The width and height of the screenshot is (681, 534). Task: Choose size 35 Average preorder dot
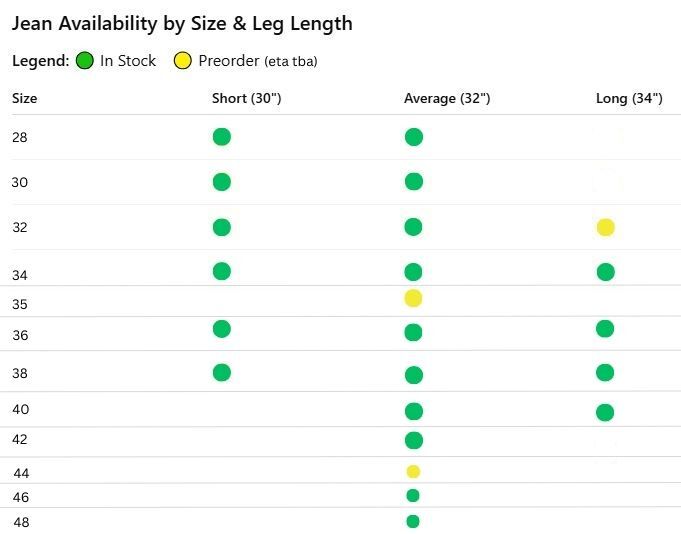(x=413, y=298)
